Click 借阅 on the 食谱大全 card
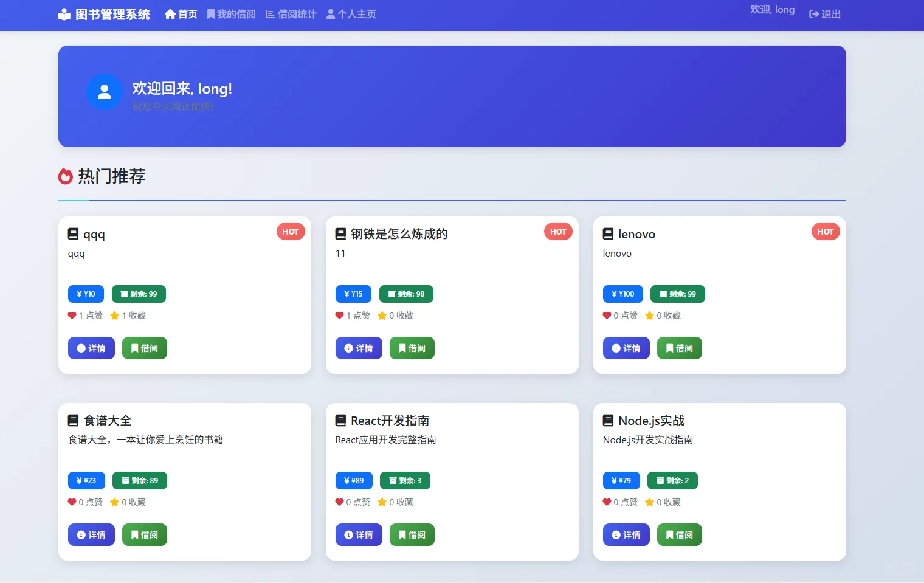This screenshot has width=924, height=583. [x=144, y=534]
